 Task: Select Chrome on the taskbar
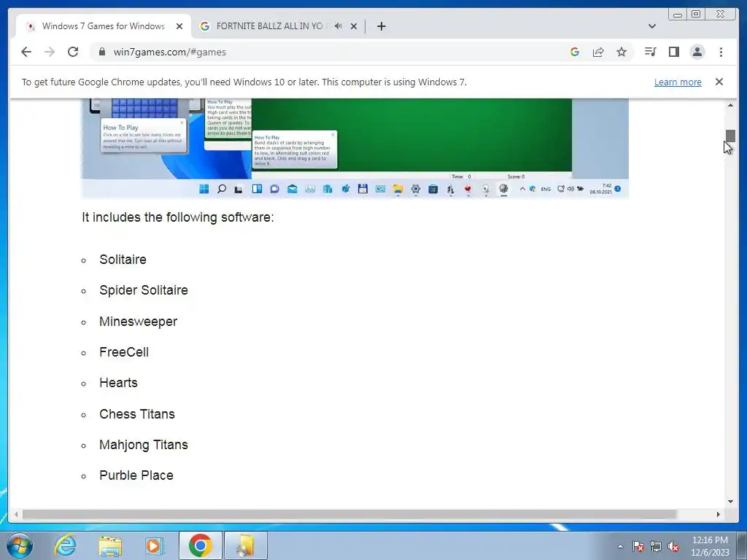(x=200, y=545)
